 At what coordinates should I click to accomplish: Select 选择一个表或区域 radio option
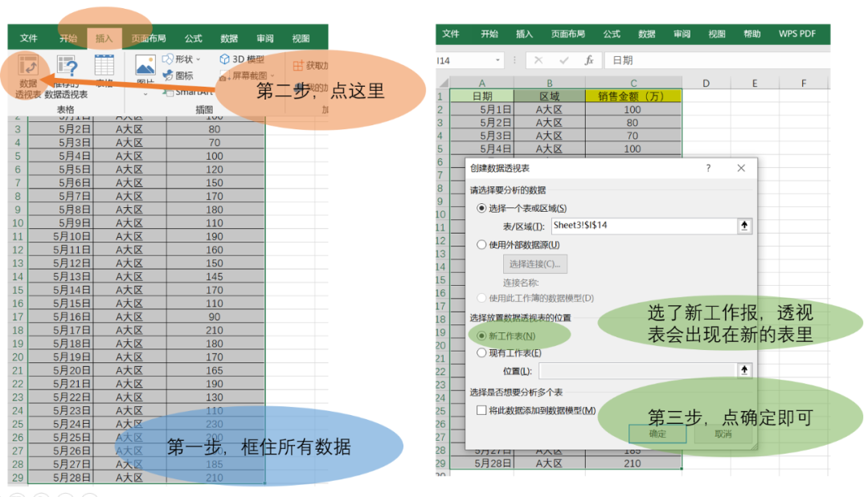[481, 209]
